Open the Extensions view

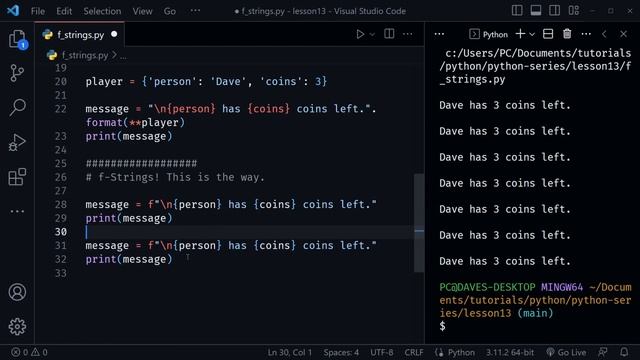pos(17,177)
